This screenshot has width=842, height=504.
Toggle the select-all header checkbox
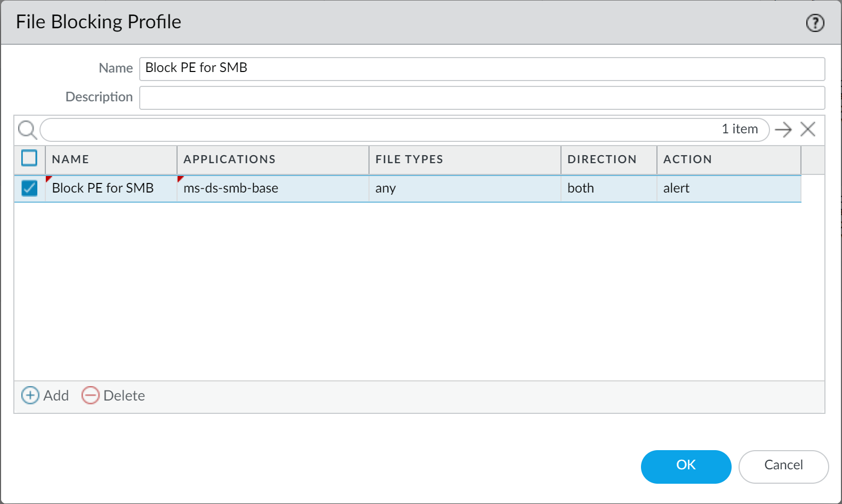point(29,158)
